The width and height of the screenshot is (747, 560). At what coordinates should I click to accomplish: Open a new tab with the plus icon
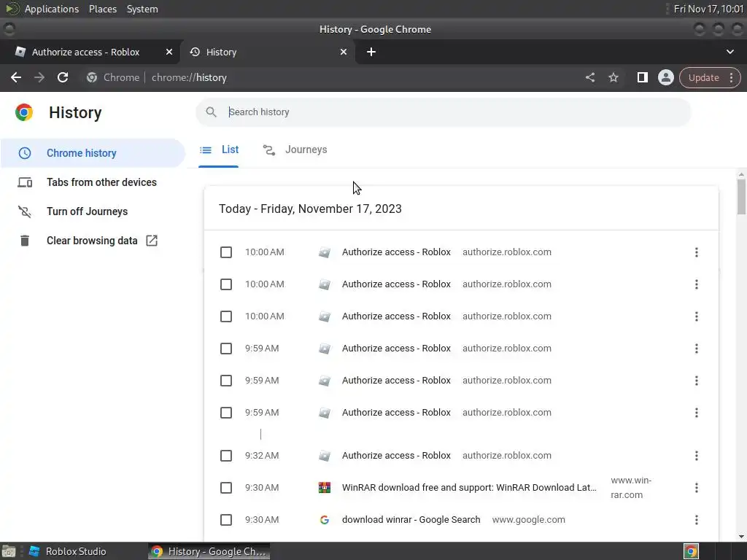(371, 52)
